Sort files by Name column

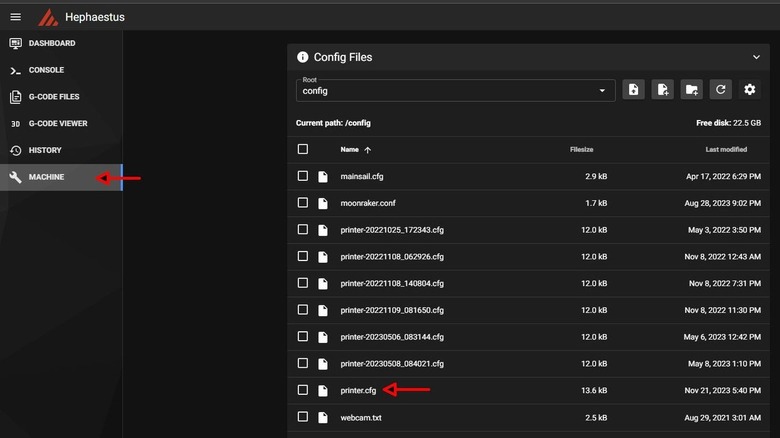coord(349,150)
